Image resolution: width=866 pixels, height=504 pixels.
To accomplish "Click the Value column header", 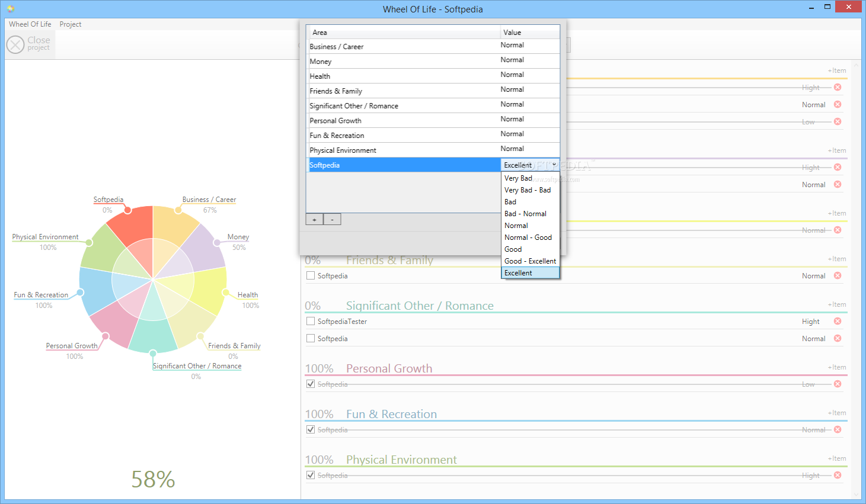I will [x=530, y=32].
